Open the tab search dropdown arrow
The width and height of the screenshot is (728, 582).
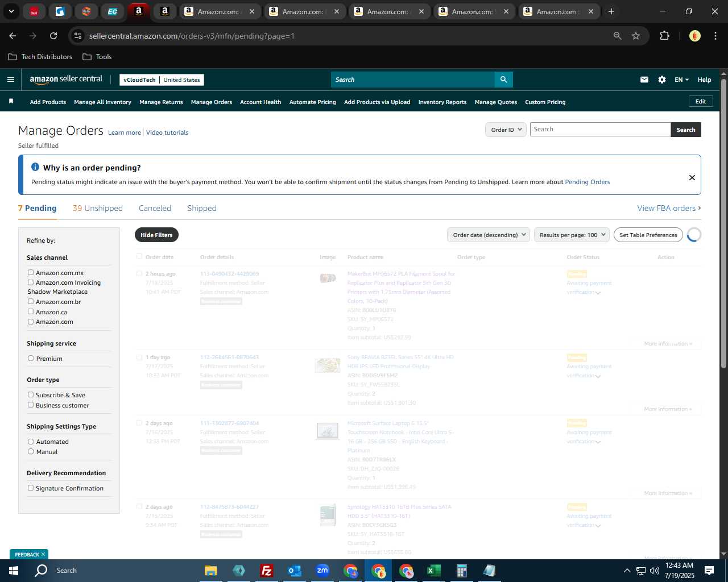click(x=11, y=11)
